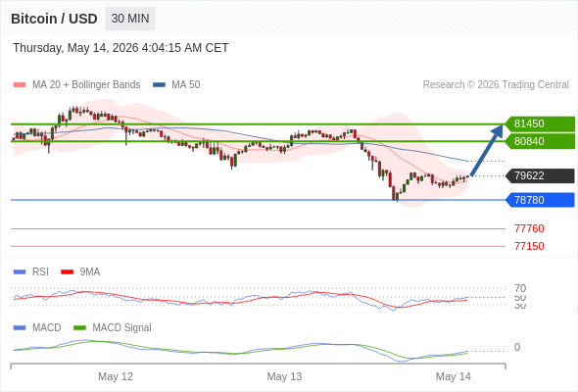Screen dimensions: 578x392
Task: Select the 80840 green resistance label
Action: [x=540, y=141]
